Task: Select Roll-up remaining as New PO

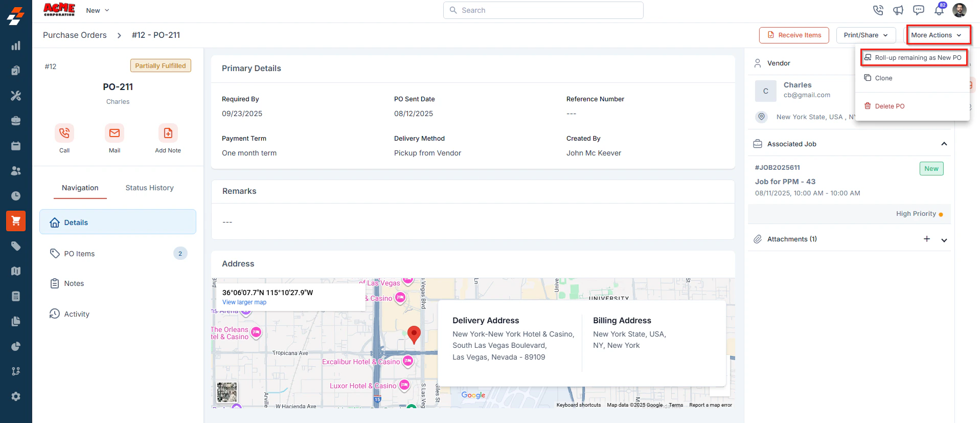Action: [913, 58]
